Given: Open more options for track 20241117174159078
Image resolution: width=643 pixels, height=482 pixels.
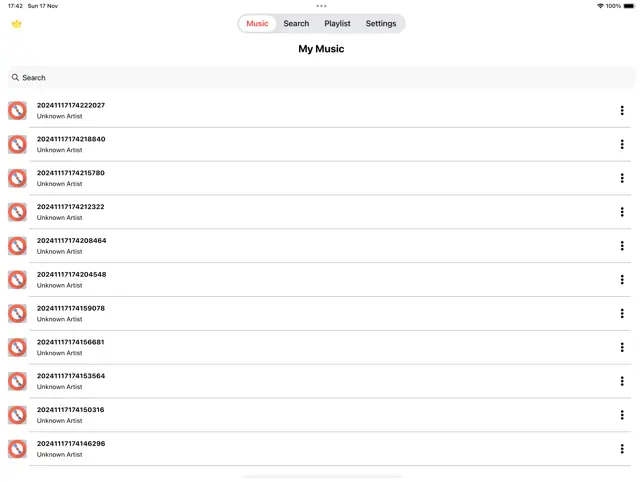Looking at the screenshot, I should pyautogui.click(x=622, y=313).
